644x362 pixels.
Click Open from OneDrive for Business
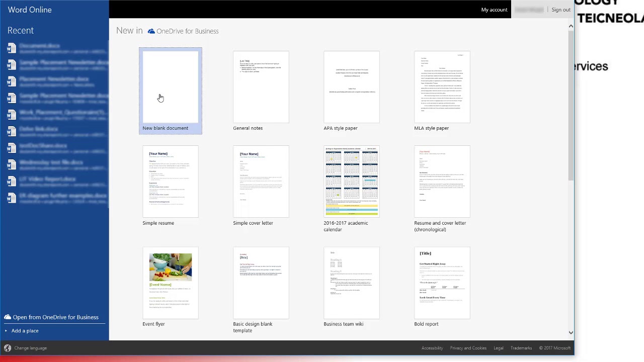point(56,317)
